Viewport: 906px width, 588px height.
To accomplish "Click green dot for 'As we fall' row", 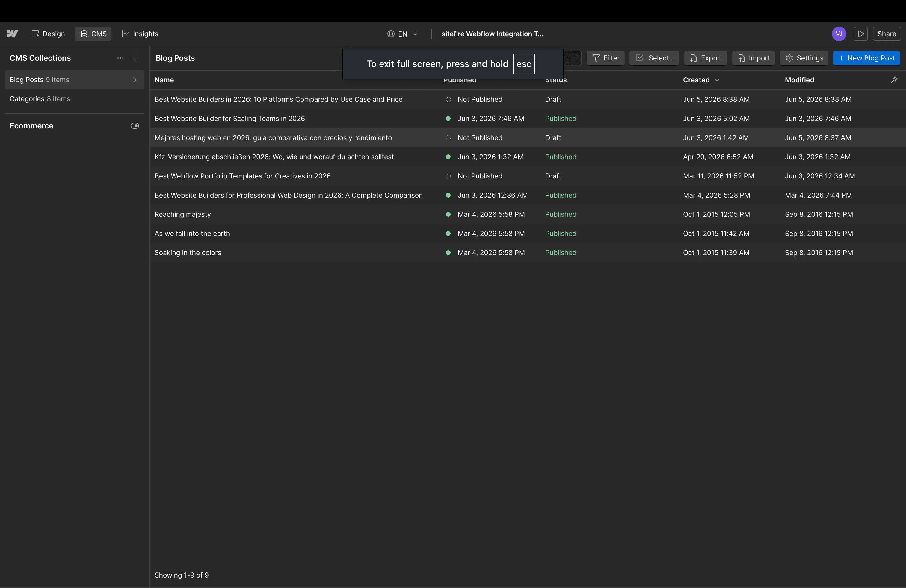I will (x=448, y=234).
